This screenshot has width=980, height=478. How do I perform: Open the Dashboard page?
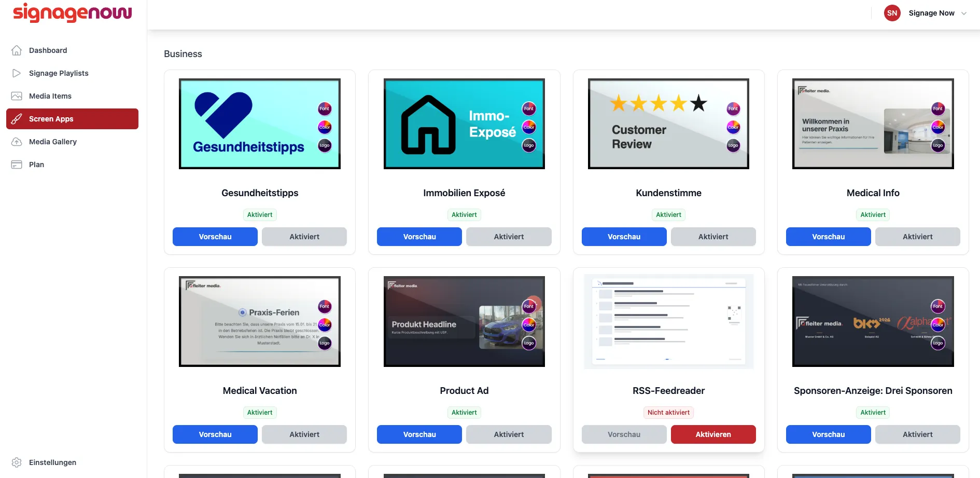click(72, 50)
